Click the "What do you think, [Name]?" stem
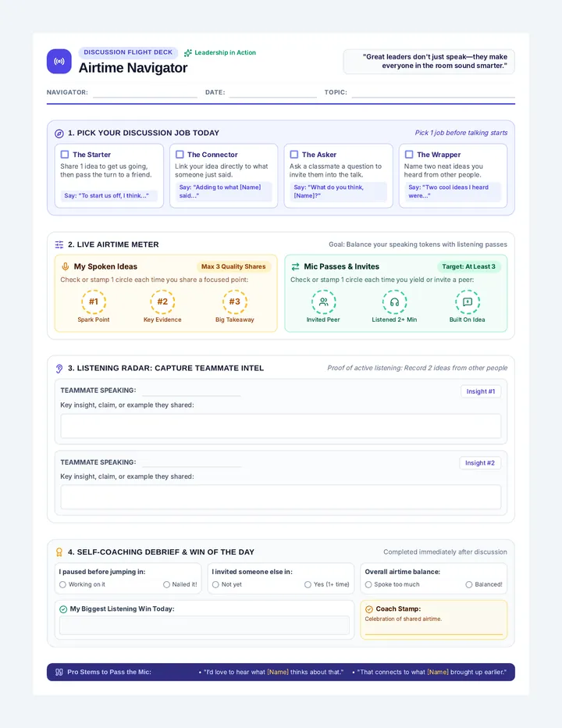The height and width of the screenshot is (728, 562). (x=338, y=191)
